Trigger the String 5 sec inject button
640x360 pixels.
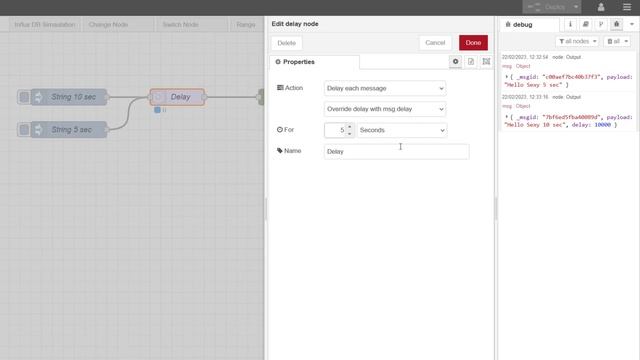click(x=24, y=130)
